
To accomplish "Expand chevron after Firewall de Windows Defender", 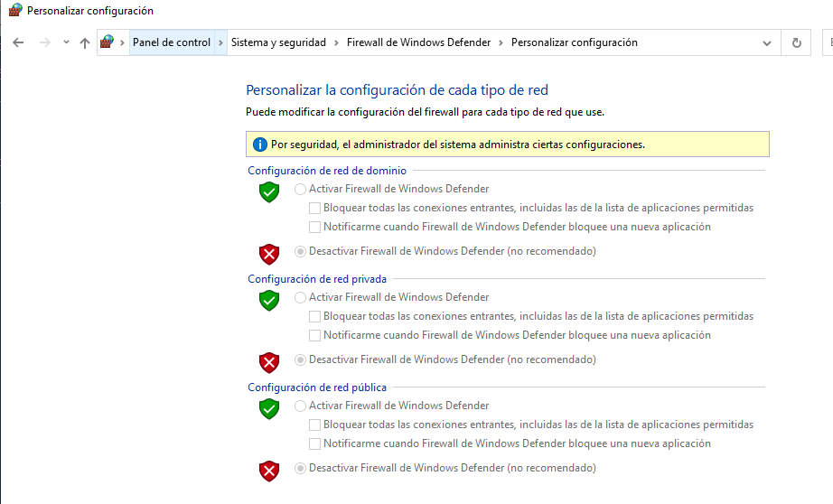I will pos(501,42).
